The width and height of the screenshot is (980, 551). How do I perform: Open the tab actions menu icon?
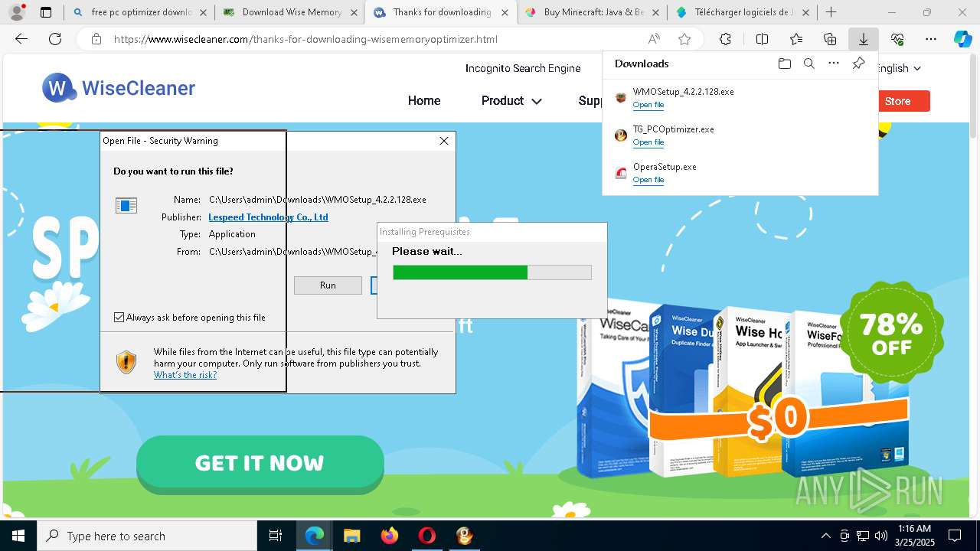pos(46,12)
